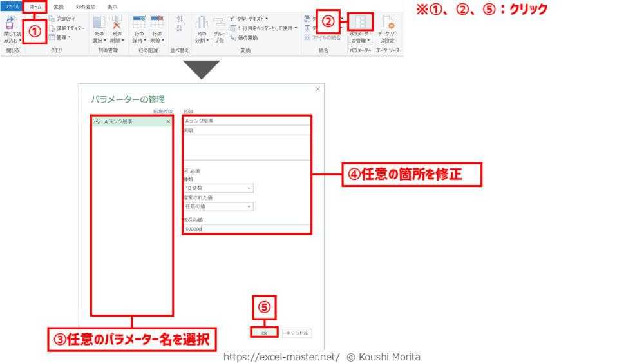
Task: Click the New (新規作成) parameter link
Action: pyautogui.click(x=162, y=112)
